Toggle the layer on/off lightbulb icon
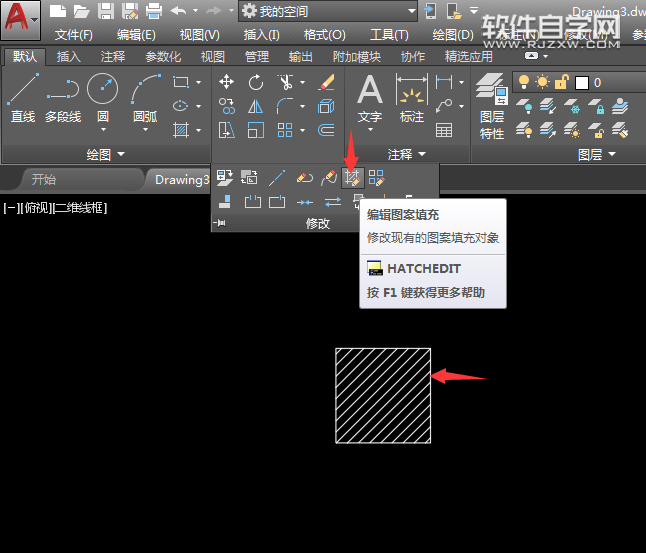Image resolution: width=646 pixels, height=553 pixels. 523,83
